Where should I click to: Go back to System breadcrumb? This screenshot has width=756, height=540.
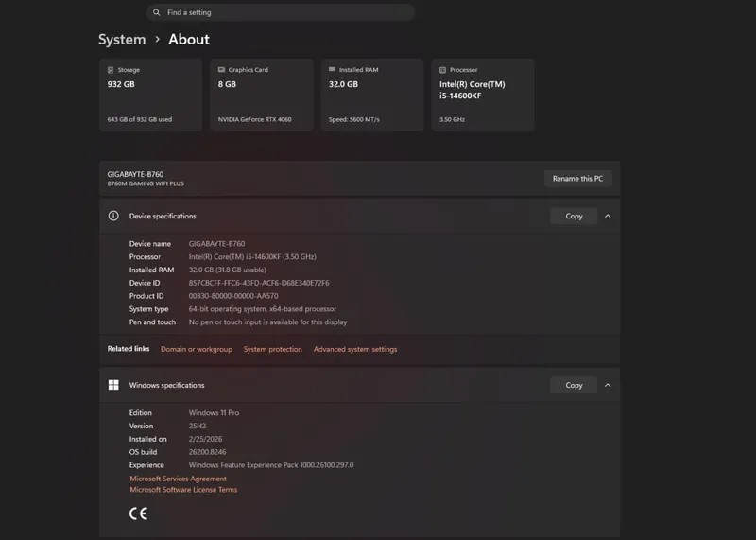pos(122,40)
